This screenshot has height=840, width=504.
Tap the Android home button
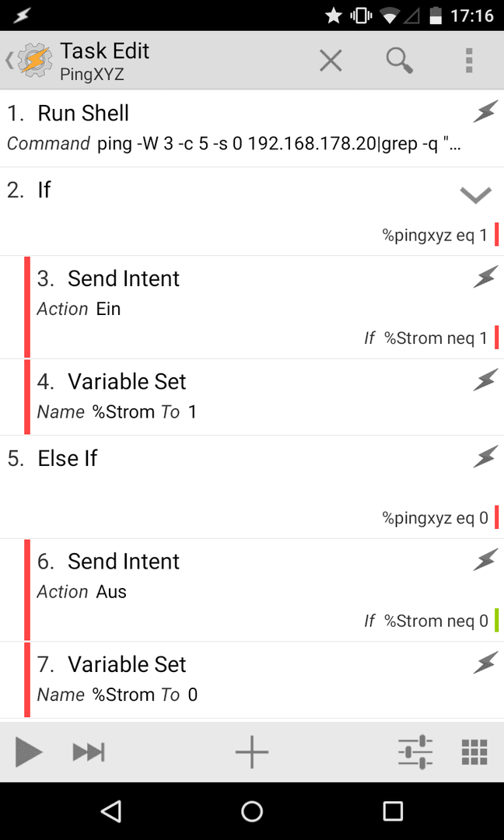[x=252, y=811]
